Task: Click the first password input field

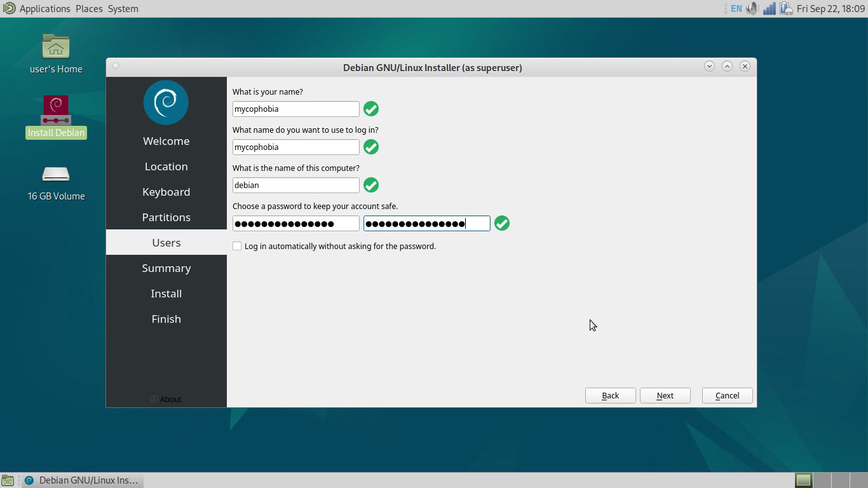Action: pos(296,223)
